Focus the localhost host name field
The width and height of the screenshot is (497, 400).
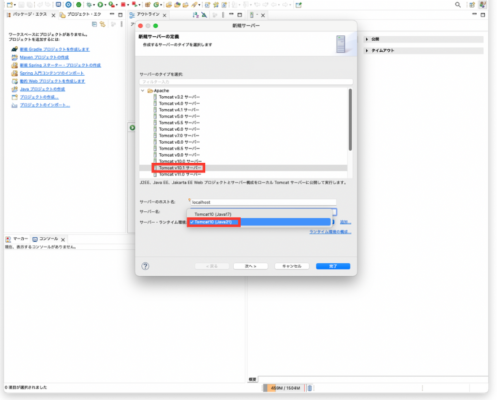tap(263, 202)
